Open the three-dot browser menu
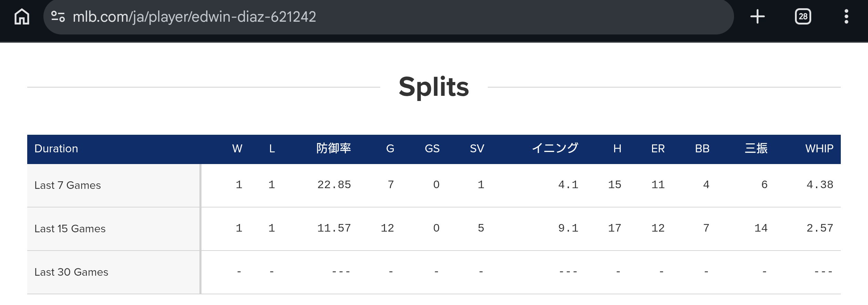This screenshot has width=868, height=305. tap(846, 17)
